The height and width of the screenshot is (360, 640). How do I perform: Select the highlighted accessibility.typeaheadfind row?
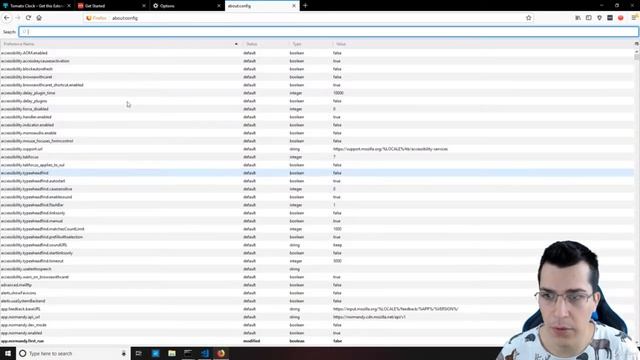[x=317, y=173]
